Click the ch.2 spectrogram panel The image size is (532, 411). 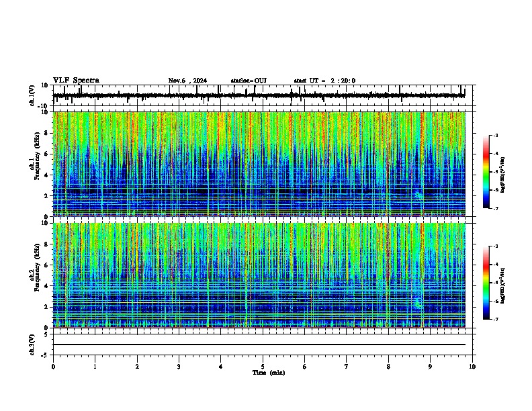259,275
